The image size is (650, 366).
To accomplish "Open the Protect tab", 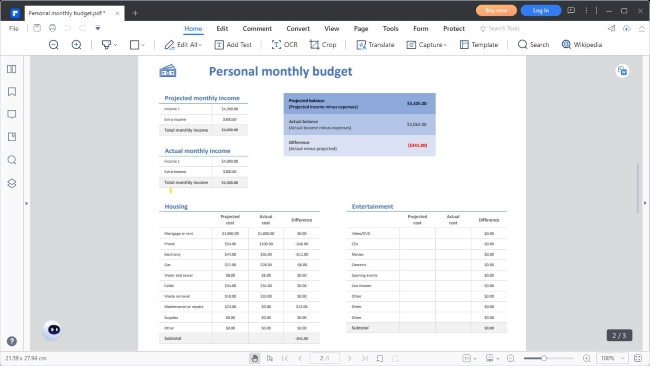I will point(454,29).
